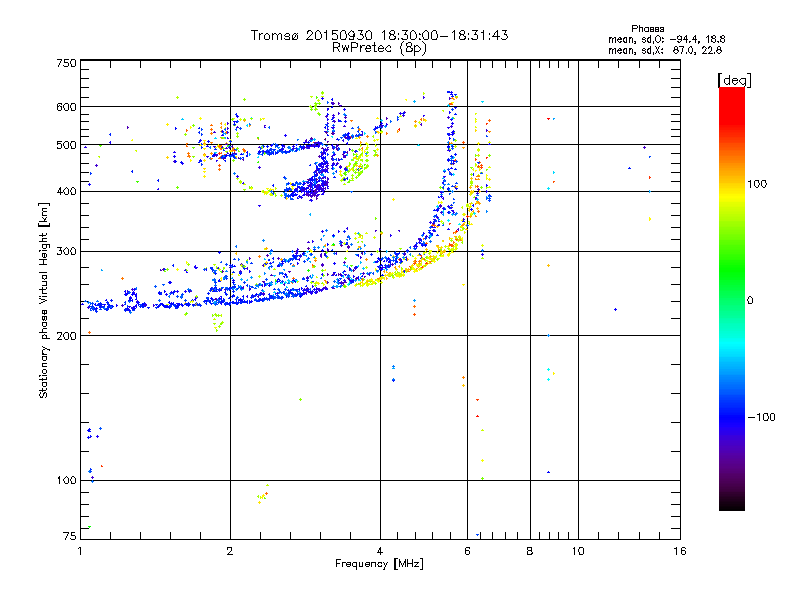Click the 'mean, sd,O: -94.4, 18.8' text
The width and height of the screenshot is (800, 600).
click(x=666, y=39)
